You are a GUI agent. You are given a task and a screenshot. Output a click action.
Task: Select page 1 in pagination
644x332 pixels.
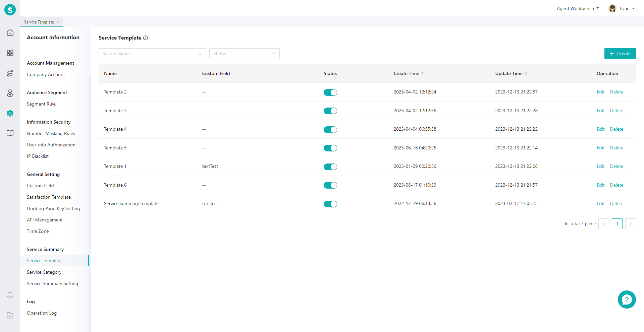coord(617,224)
